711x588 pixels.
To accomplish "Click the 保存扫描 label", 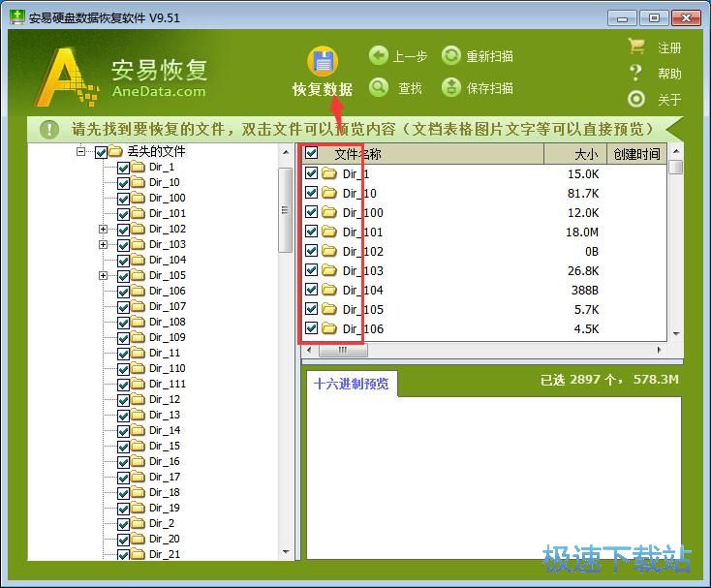I will click(x=490, y=88).
